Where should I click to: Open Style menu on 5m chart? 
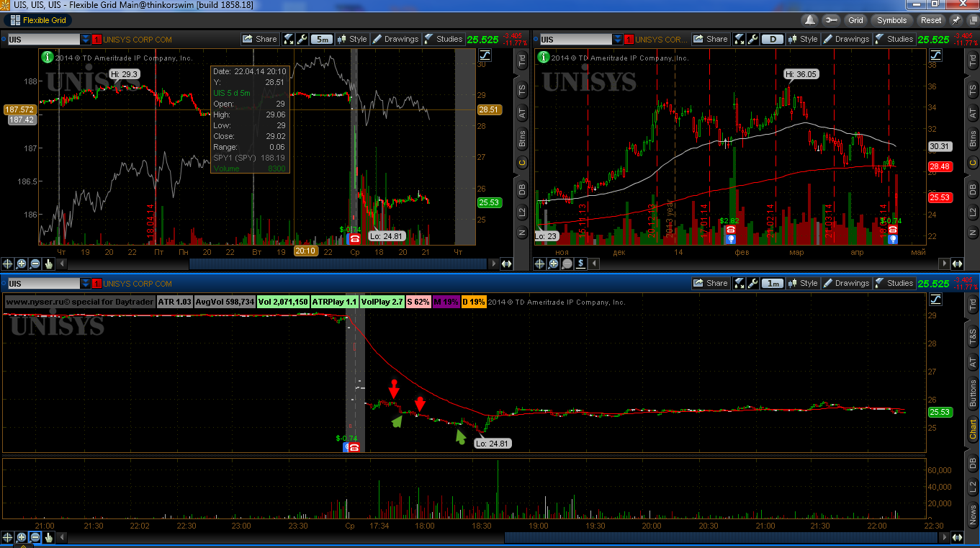coord(353,39)
